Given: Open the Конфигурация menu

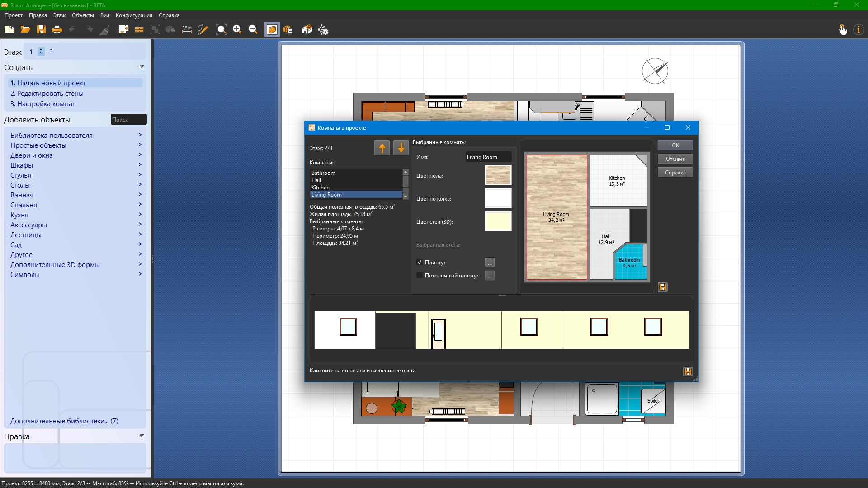Looking at the screenshot, I should (x=134, y=15).
